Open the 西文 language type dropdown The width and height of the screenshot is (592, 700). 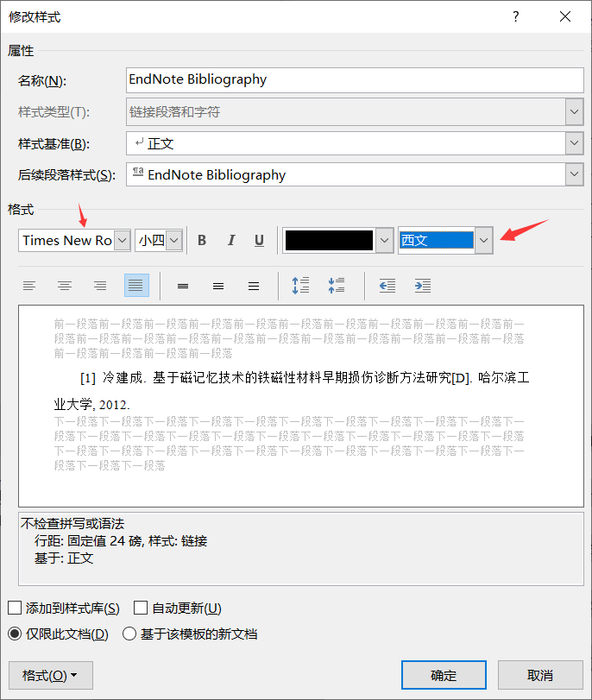pyautogui.click(x=484, y=241)
